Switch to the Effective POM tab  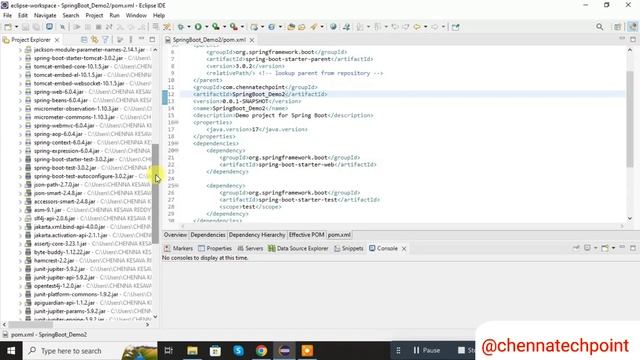tap(307, 235)
